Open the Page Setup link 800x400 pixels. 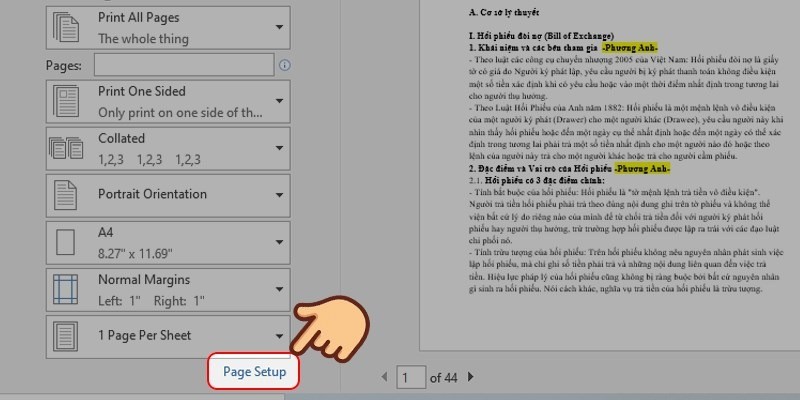[x=254, y=372]
